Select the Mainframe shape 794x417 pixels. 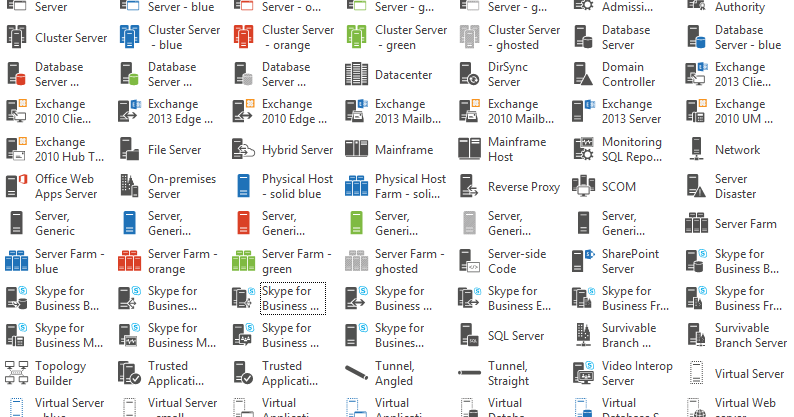point(356,149)
